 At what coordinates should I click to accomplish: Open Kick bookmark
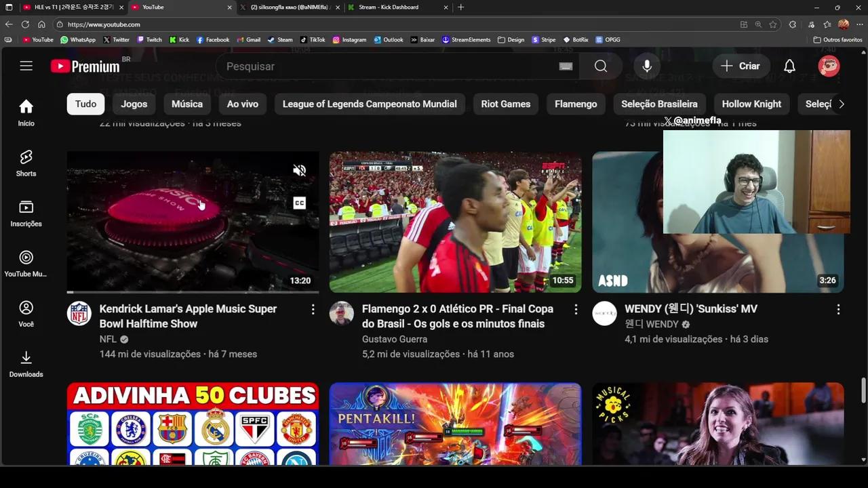click(x=179, y=39)
